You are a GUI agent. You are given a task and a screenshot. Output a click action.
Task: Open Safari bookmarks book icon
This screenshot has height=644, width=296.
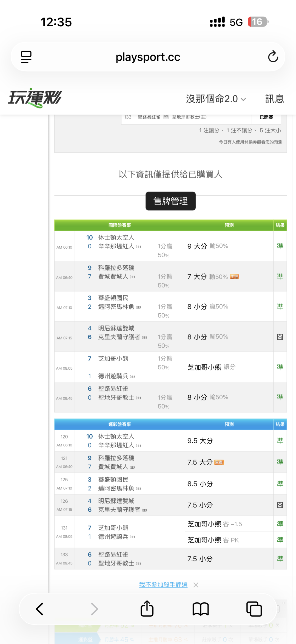coord(201,609)
